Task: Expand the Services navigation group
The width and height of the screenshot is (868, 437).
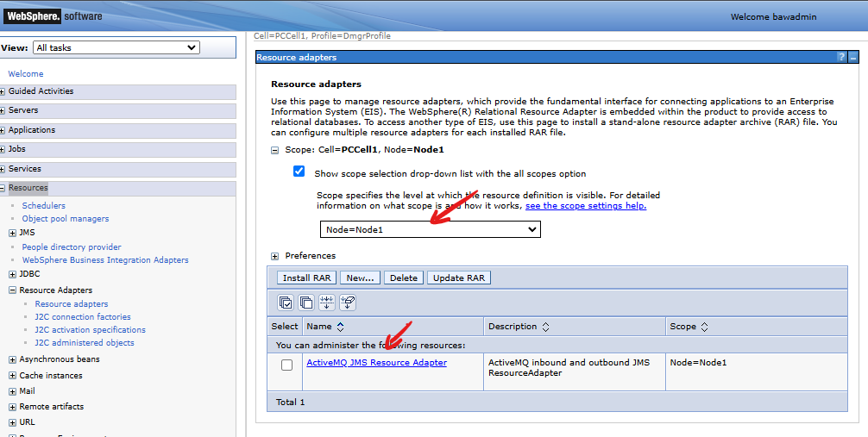Action: pyautogui.click(x=3, y=169)
